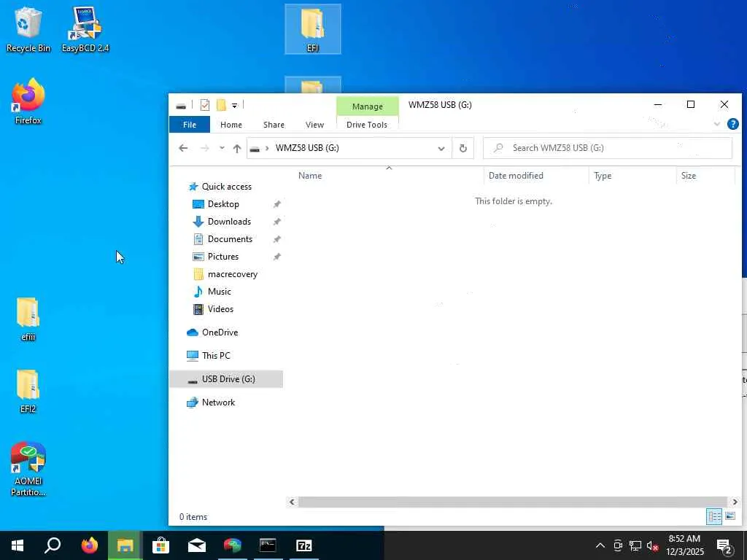Open the notification action center
This screenshot has width=747, height=560.
724,546
